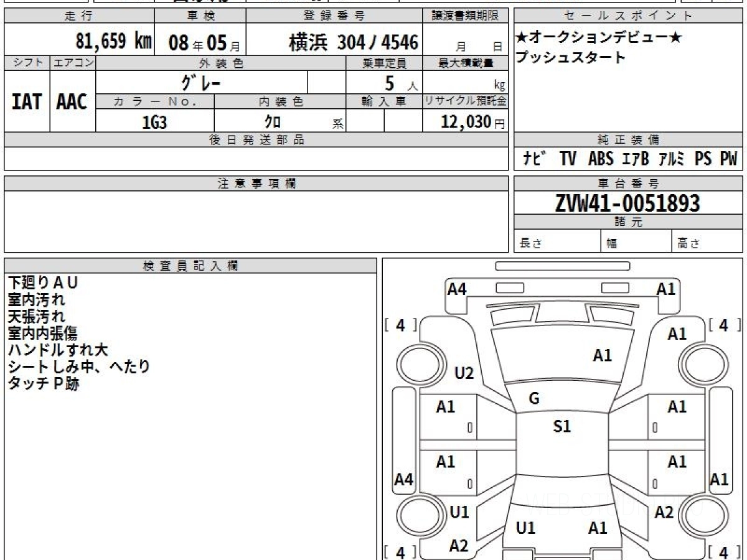Click the 幅 dimension cell
The width and height of the screenshot is (747, 560).
coord(637,241)
